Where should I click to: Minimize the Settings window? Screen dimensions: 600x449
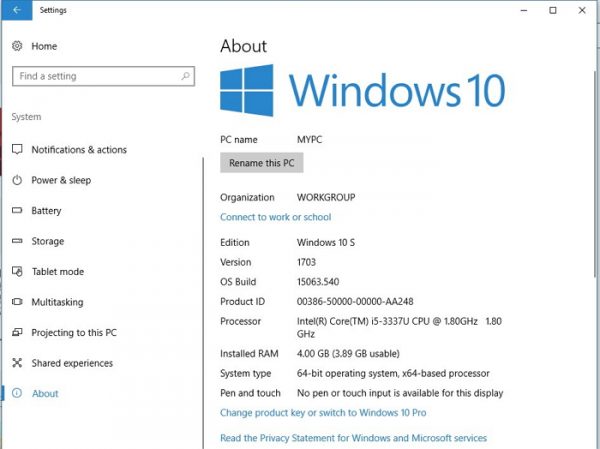pos(524,10)
